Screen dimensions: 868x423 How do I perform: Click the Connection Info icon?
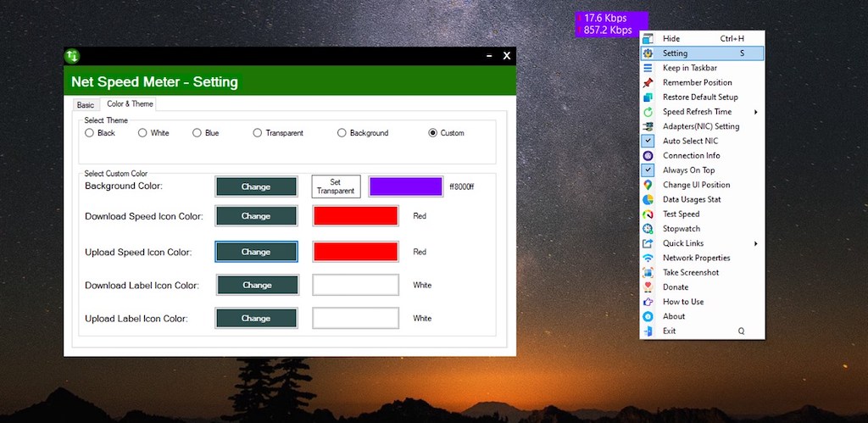pos(648,156)
